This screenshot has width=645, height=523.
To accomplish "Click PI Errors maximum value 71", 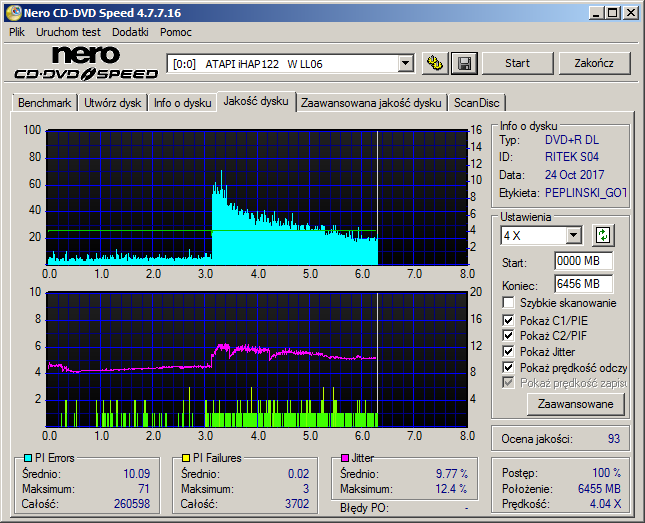I will [144, 489].
